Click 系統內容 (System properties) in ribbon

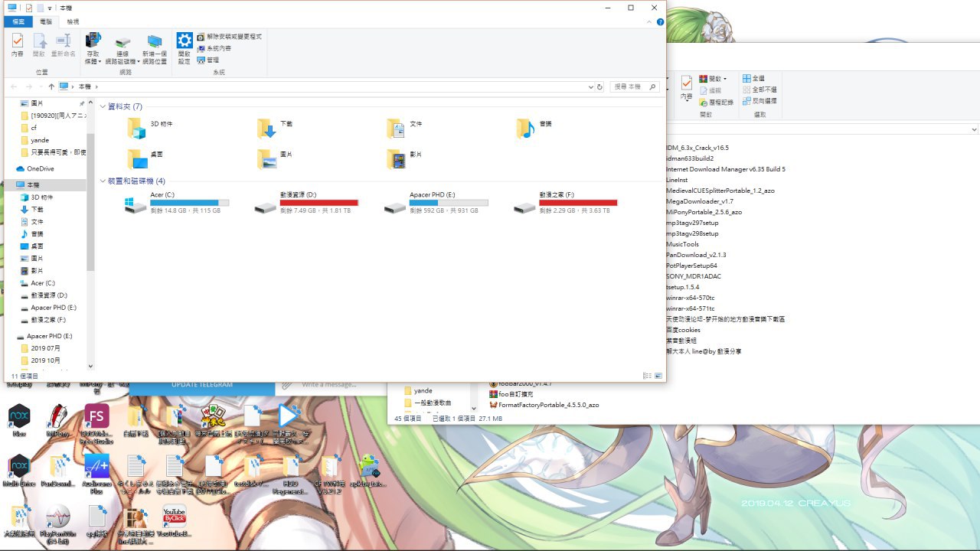[x=214, y=48]
